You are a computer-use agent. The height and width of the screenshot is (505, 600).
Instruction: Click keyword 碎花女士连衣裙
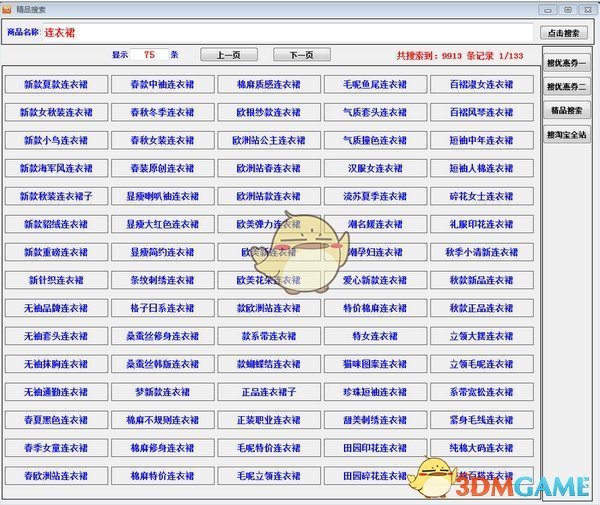[482, 196]
